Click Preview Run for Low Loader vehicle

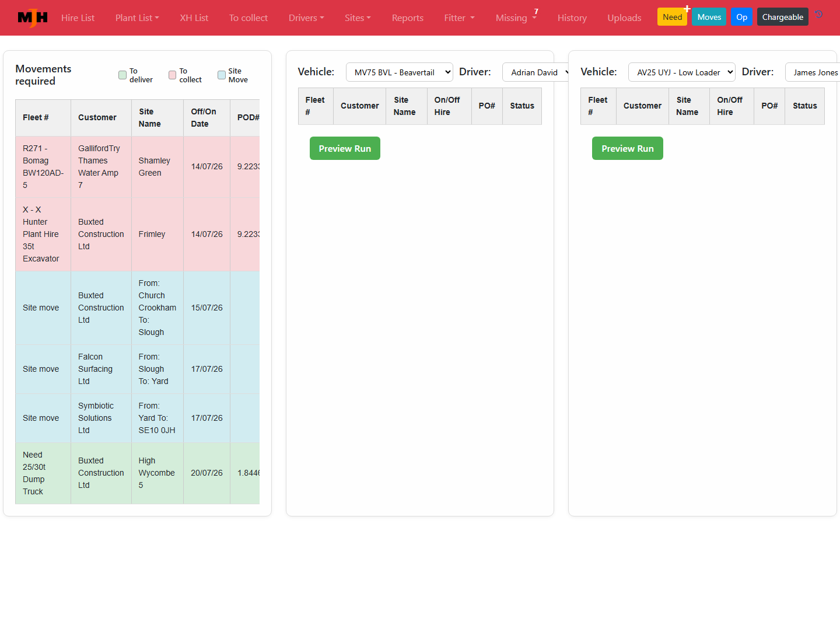click(x=628, y=148)
